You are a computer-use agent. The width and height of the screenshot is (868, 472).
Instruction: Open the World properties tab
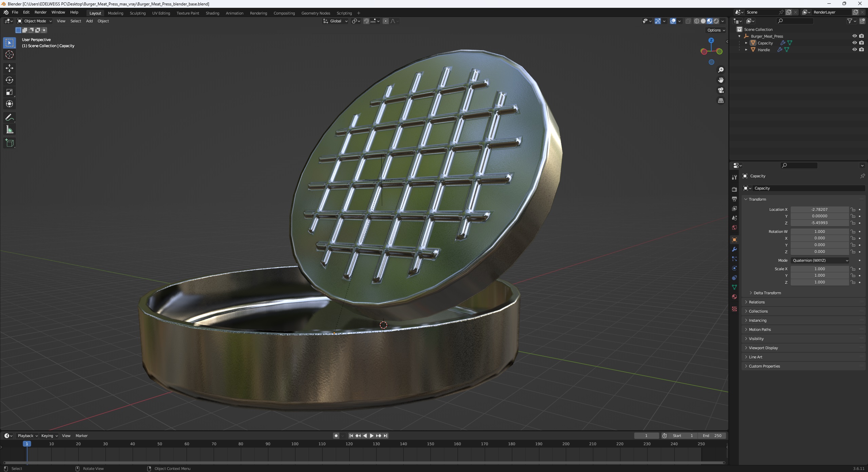tap(734, 228)
